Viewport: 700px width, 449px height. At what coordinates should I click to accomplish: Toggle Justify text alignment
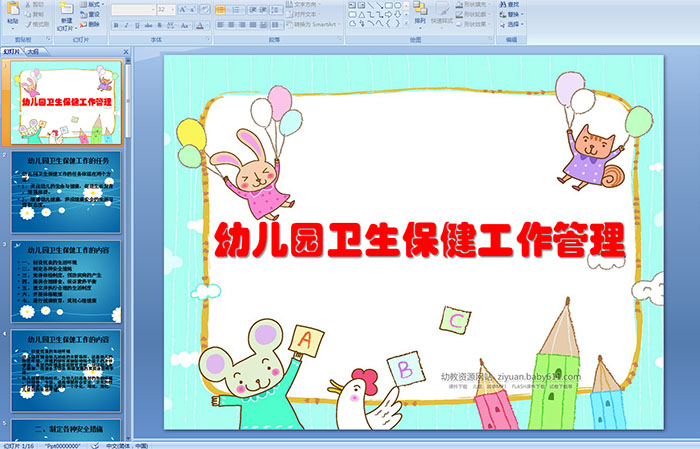pyautogui.click(x=253, y=25)
